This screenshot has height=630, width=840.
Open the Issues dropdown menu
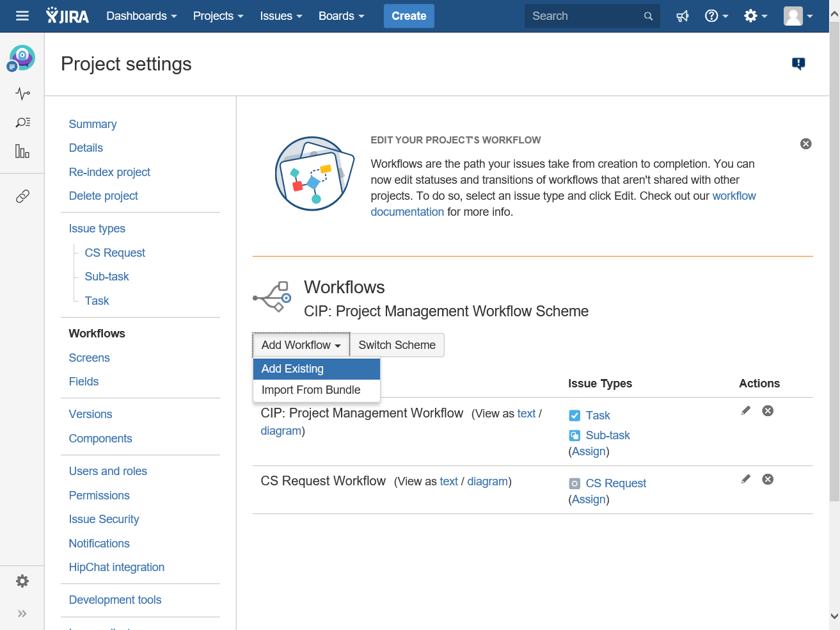281,16
